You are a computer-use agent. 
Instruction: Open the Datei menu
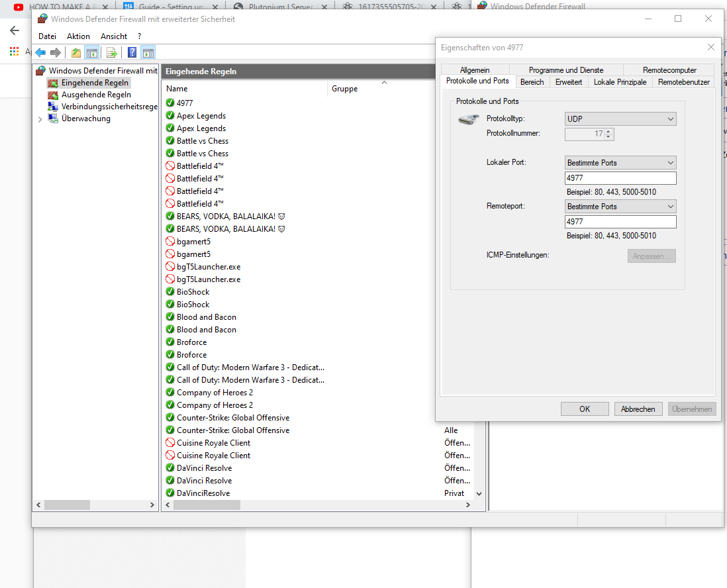coord(47,36)
